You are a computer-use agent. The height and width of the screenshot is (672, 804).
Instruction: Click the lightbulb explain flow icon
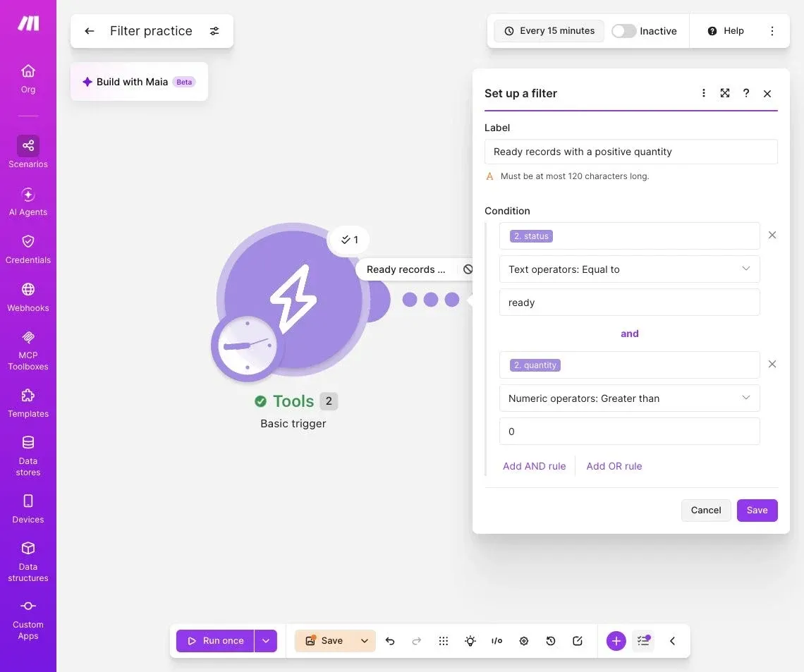(470, 641)
